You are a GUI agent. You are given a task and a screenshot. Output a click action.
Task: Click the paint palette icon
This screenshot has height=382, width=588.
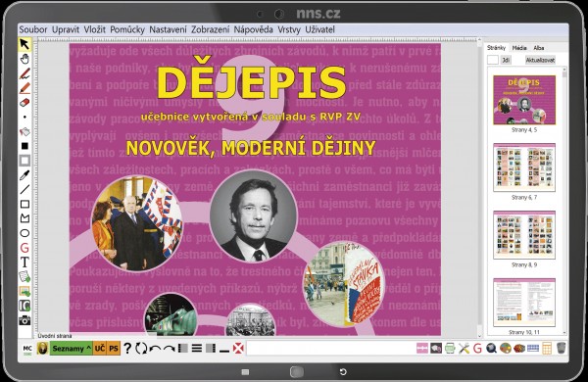click(x=505, y=349)
